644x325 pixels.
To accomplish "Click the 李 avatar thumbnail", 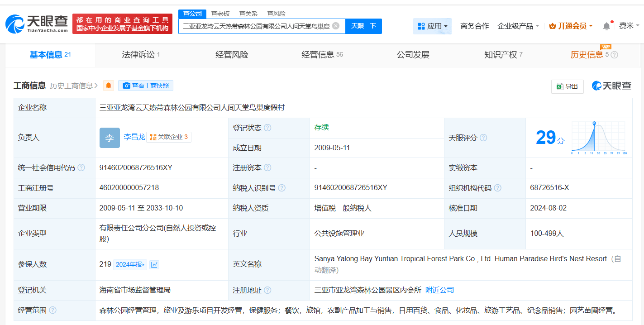I will click(x=110, y=138).
